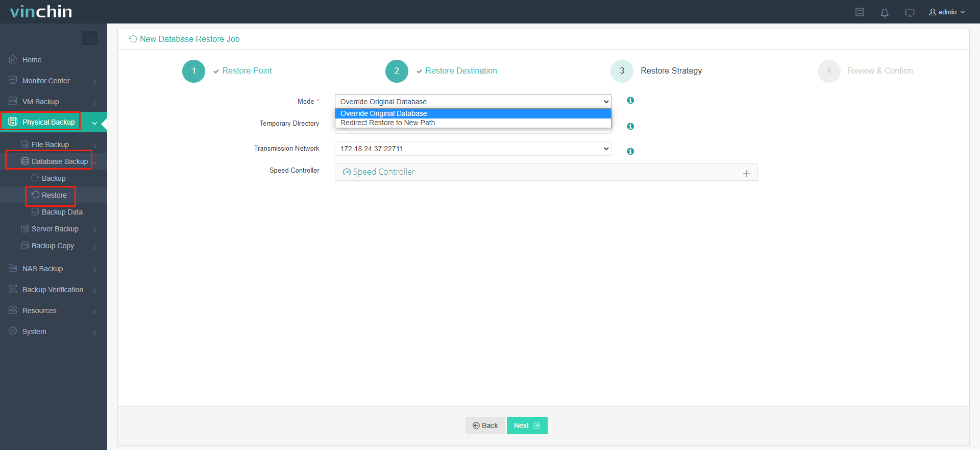
Task: Click the info icon beside Mode
Action: [630, 100]
